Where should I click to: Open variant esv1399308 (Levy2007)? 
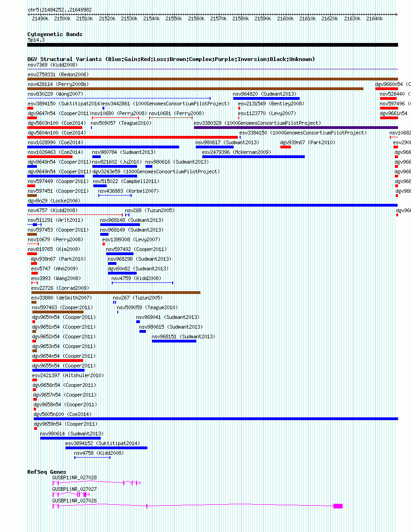(131, 239)
